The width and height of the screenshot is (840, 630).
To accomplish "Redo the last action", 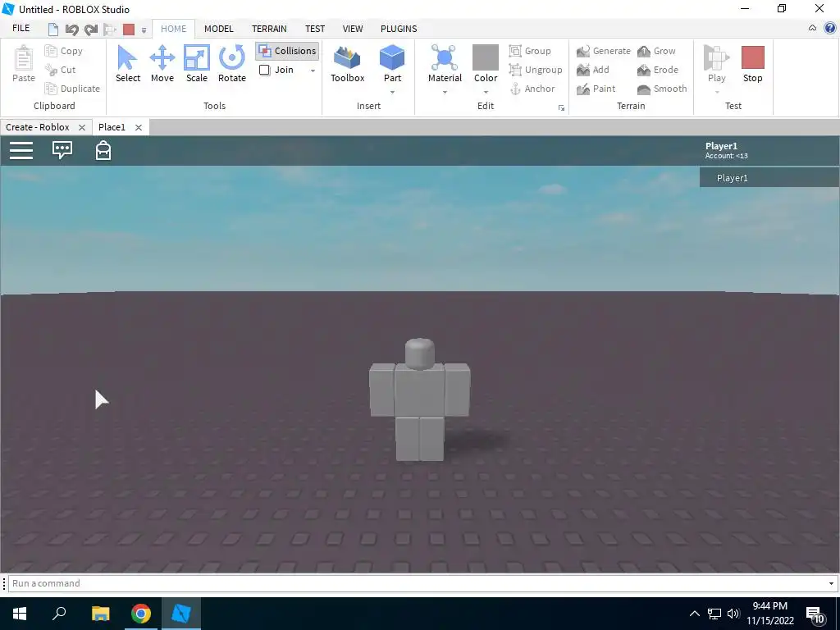I will pyautogui.click(x=91, y=29).
